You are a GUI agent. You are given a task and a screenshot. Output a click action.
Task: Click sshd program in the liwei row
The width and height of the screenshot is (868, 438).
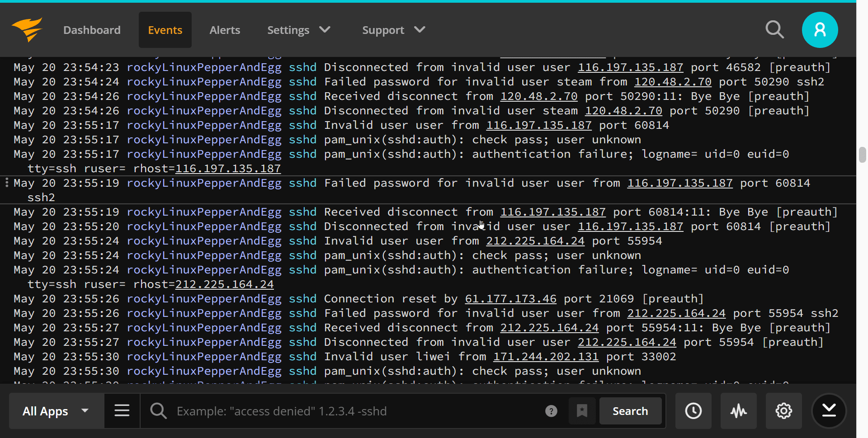coord(302,357)
